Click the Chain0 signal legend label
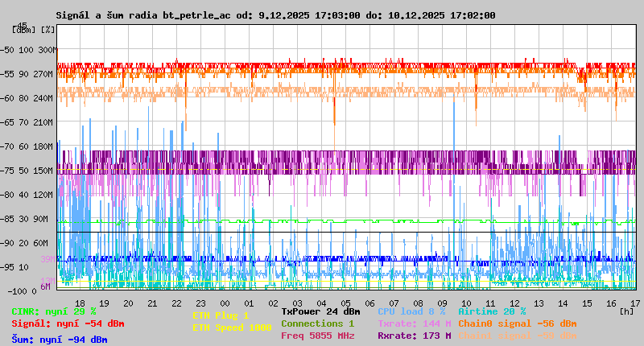644x346 pixels. click(x=517, y=323)
